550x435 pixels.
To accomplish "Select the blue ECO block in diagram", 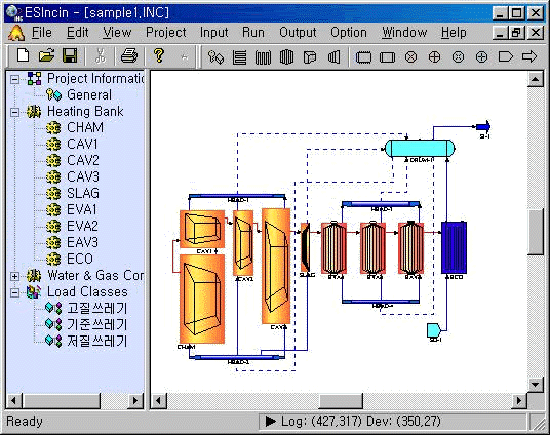I will [454, 248].
